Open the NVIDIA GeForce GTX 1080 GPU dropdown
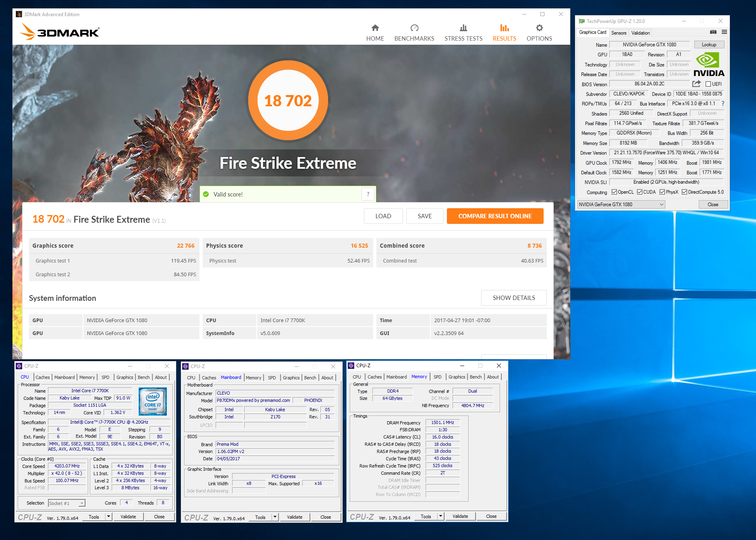The height and width of the screenshot is (540, 756). click(621, 205)
